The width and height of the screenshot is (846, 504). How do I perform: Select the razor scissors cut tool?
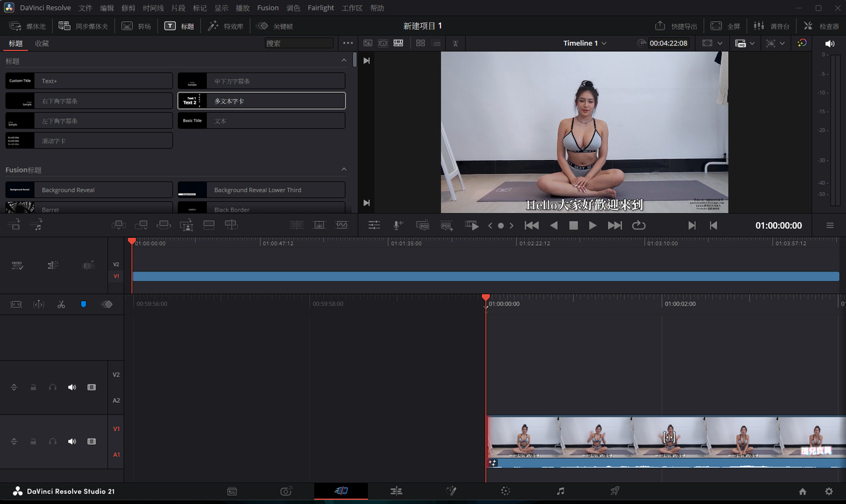(61, 305)
